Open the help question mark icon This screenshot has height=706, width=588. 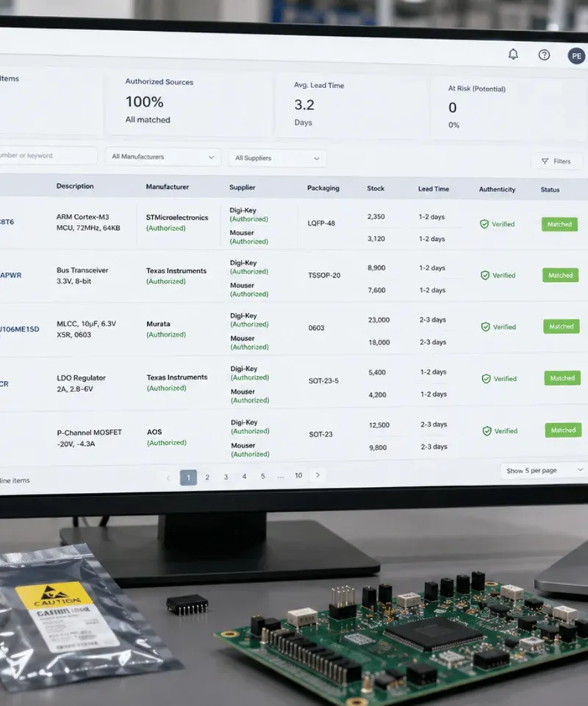click(544, 55)
